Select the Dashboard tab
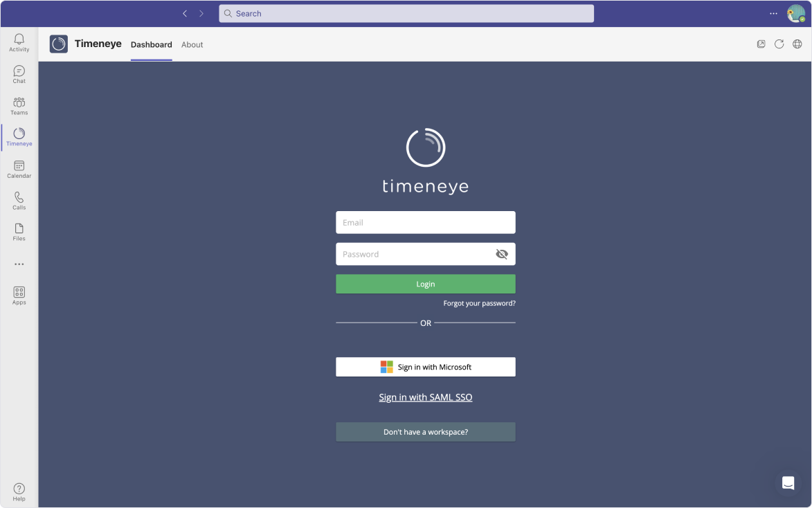Screen dimensions: 812x508 (151, 44)
